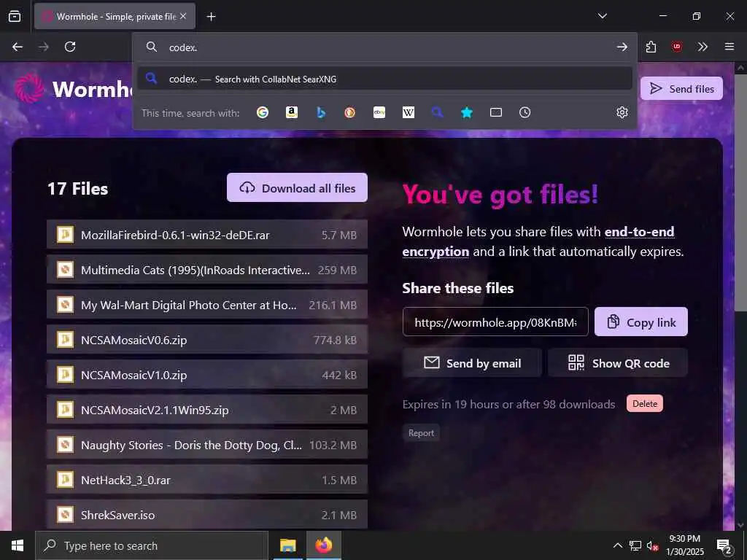Open a new tab with the plus button
This screenshot has height=560, width=747.
pos(211,17)
